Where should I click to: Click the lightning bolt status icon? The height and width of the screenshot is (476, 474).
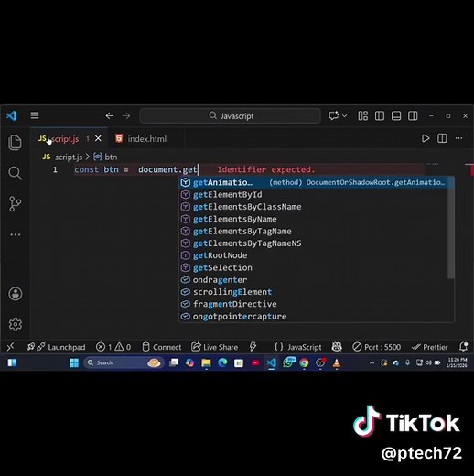[x=253, y=347]
